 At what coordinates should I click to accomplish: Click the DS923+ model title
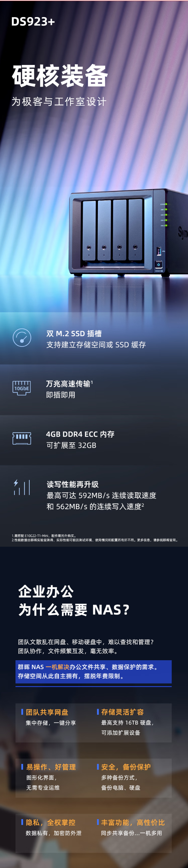(33, 21)
